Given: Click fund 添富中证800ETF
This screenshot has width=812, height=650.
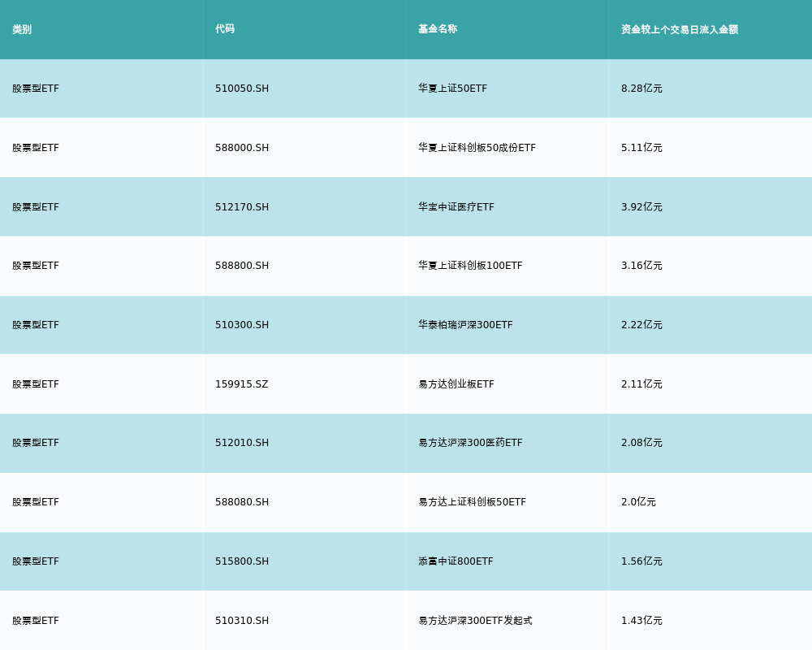Looking at the screenshot, I should pyautogui.click(x=456, y=561).
